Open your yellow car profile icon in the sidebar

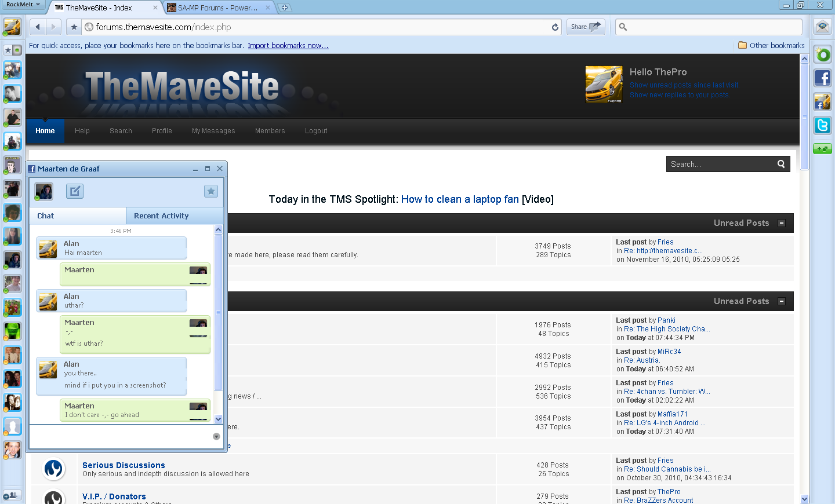pyautogui.click(x=12, y=27)
